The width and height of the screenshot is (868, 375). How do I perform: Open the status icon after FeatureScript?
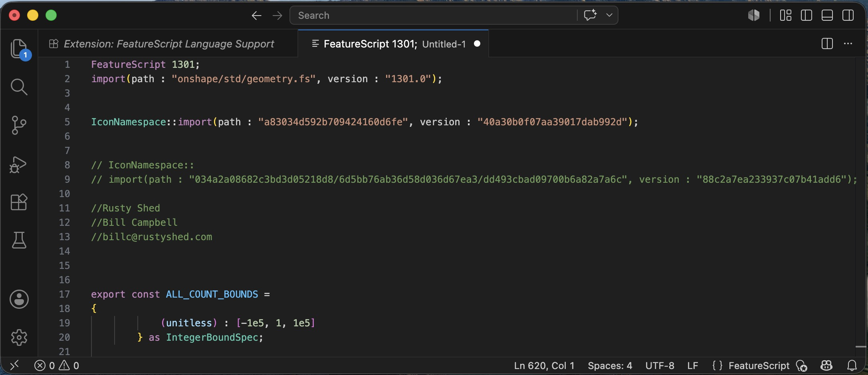click(801, 365)
